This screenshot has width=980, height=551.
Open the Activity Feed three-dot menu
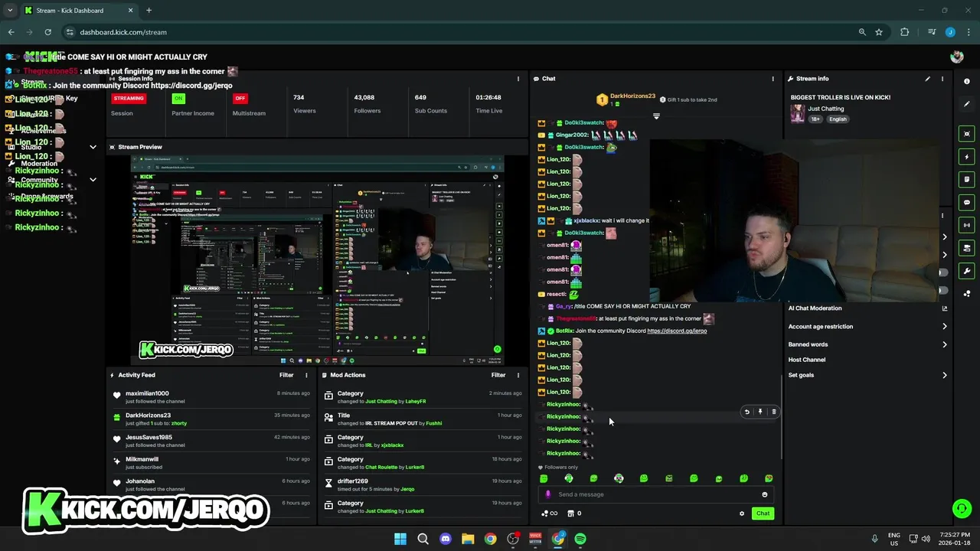[x=306, y=375]
